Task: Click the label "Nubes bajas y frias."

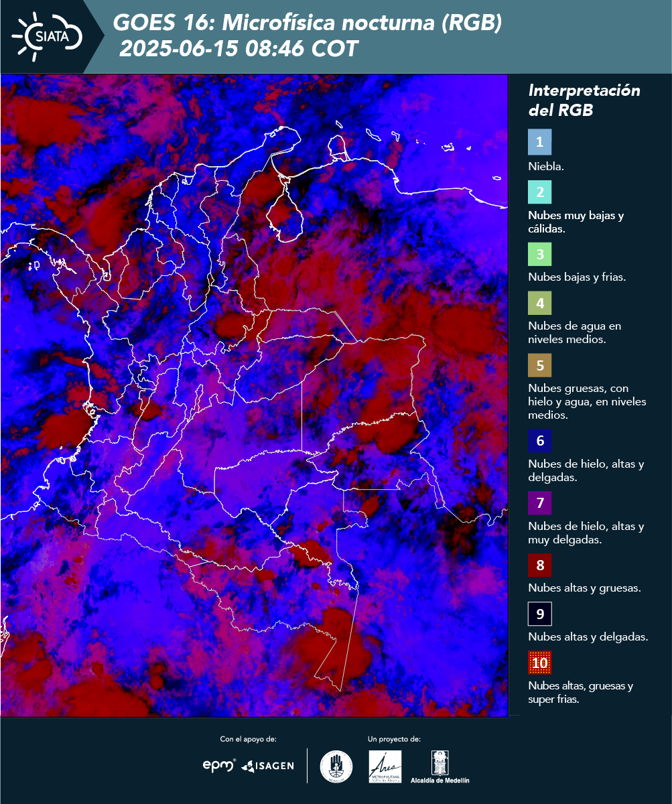Action: point(577,277)
